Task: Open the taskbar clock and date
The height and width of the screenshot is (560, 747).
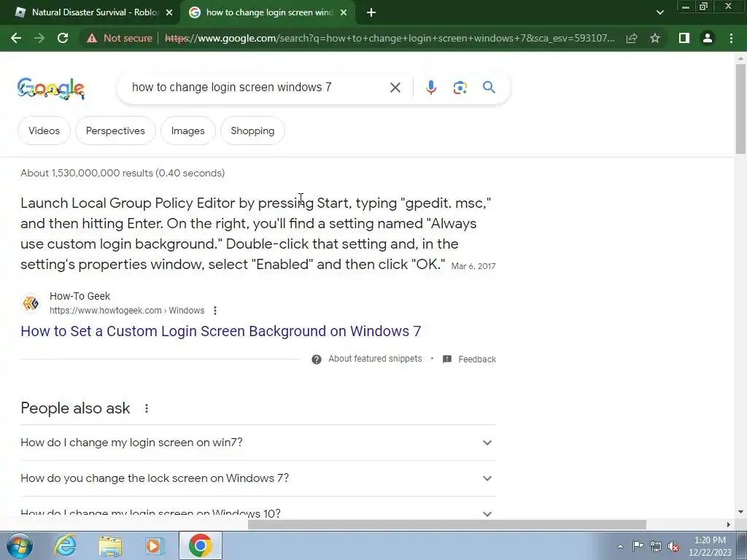Action: (710, 546)
